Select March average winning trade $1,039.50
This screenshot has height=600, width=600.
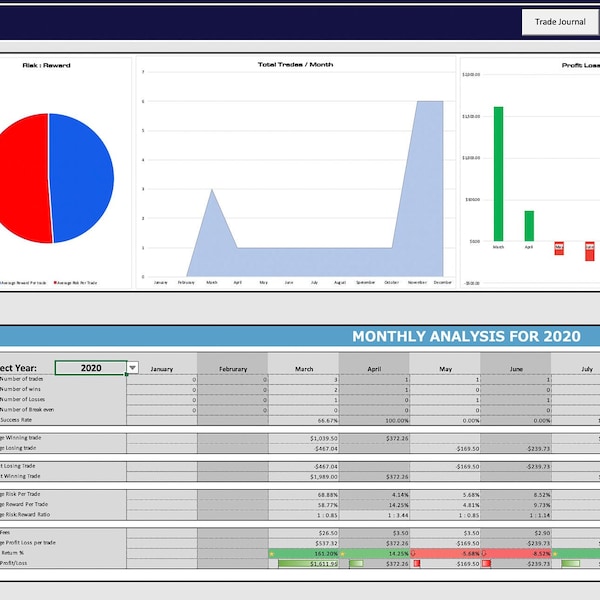pyautogui.click(x=304, y=438)
